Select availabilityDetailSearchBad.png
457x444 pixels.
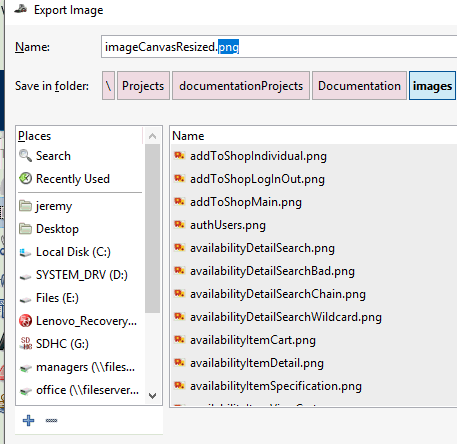pos(272,271)
